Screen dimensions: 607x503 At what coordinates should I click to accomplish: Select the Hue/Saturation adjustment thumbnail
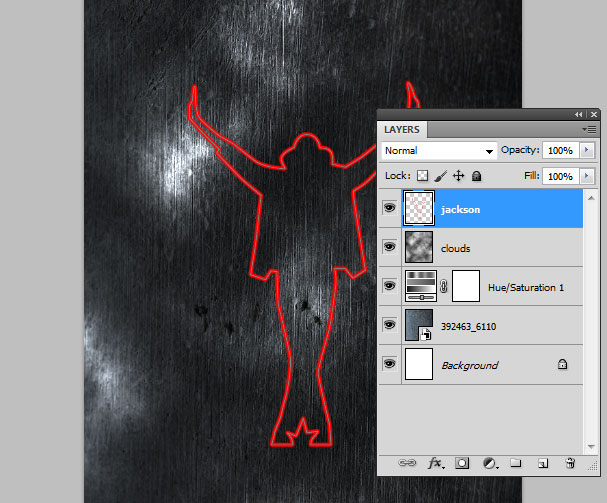point(421,286)
